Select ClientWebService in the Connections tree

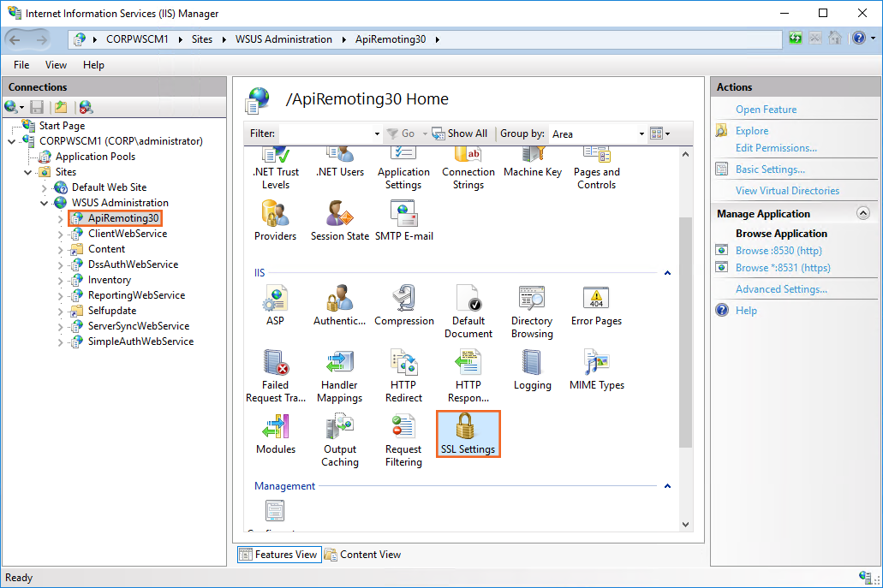(x=127, y=234)
